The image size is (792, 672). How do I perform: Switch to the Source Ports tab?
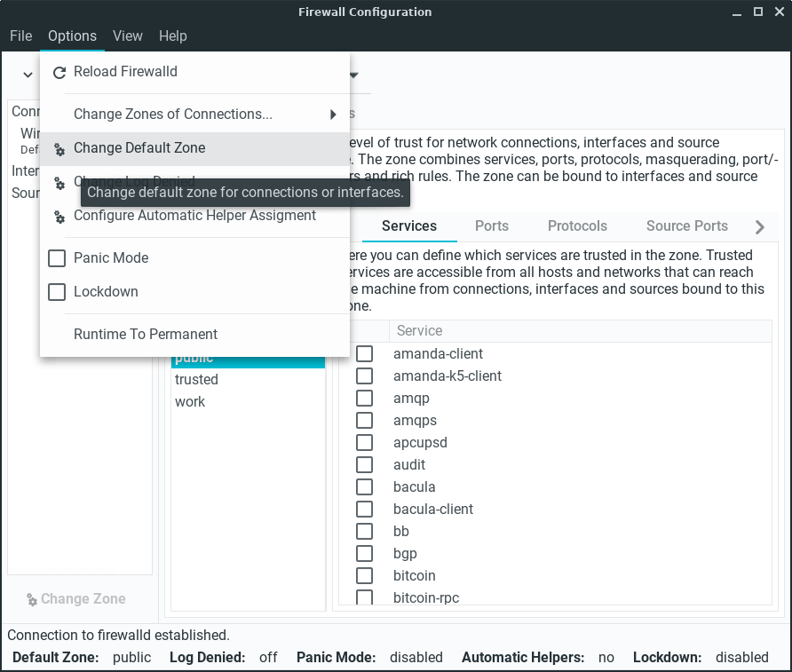(x=686, y=226)
